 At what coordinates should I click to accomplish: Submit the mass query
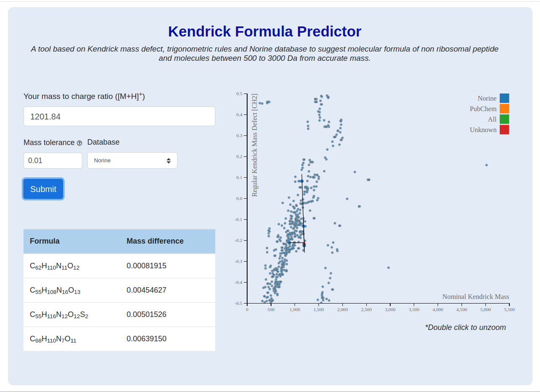tap(43, 189)
